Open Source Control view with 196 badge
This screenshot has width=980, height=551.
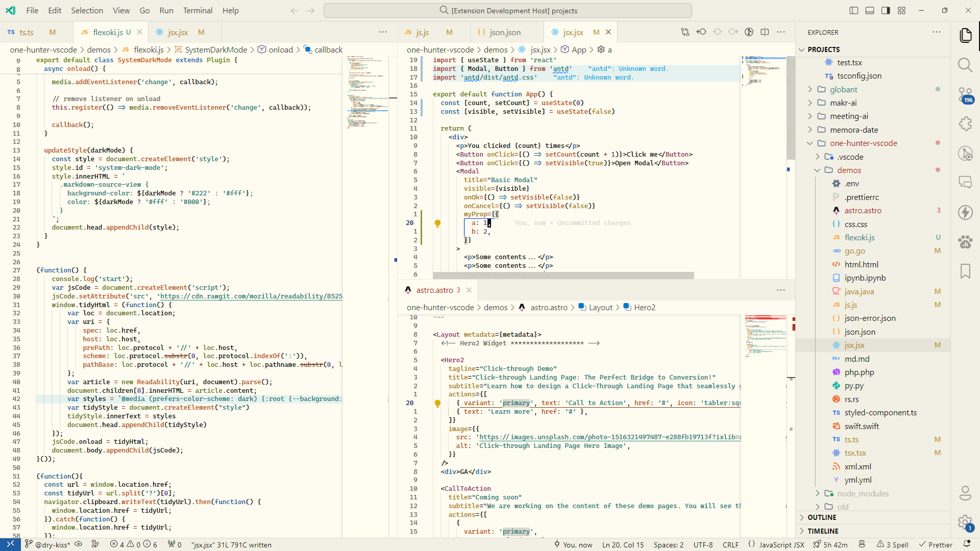point(965,94)
